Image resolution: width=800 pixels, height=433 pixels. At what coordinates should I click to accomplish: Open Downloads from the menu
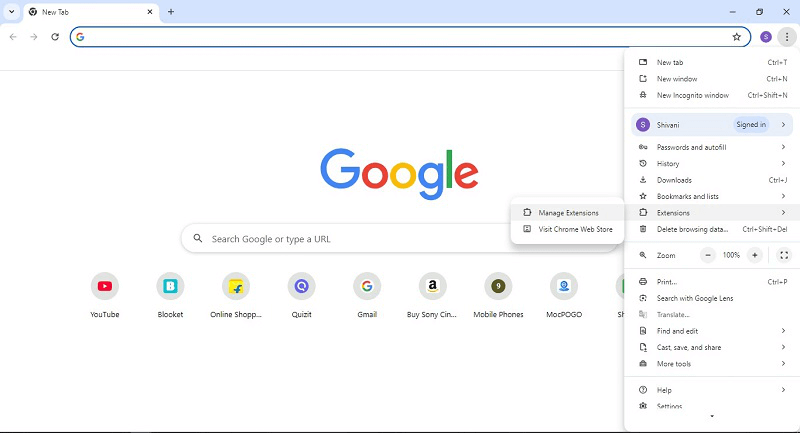pos(712,180)
